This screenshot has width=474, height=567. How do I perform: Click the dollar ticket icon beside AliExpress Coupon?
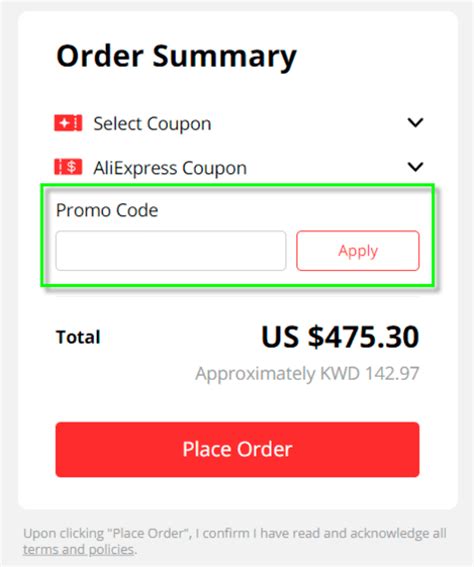[x=68, y=167]
